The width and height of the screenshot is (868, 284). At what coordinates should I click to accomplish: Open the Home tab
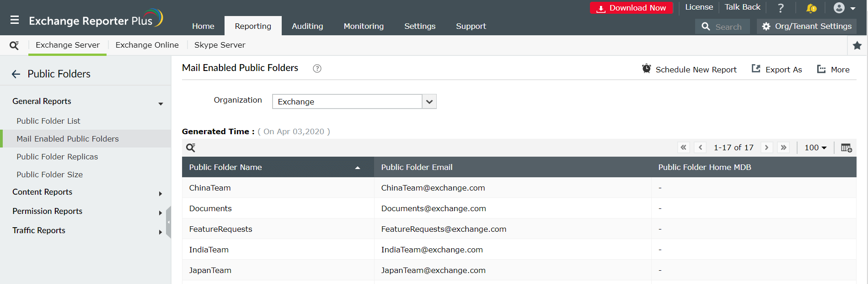pos(203,26)
